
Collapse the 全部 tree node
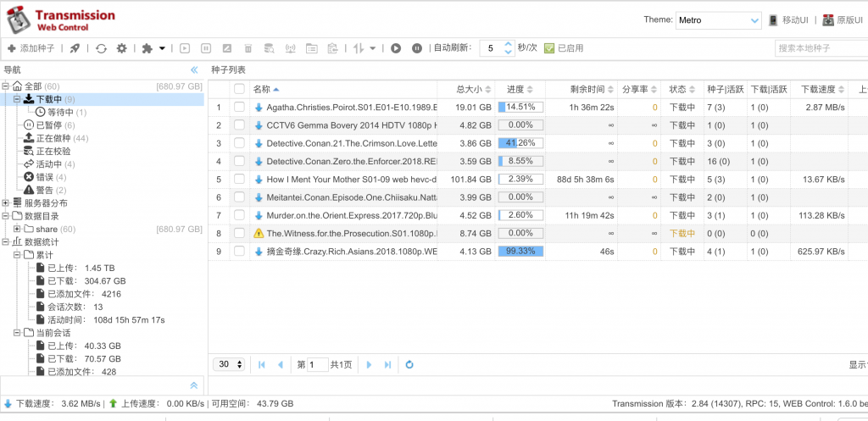point(6,86)
